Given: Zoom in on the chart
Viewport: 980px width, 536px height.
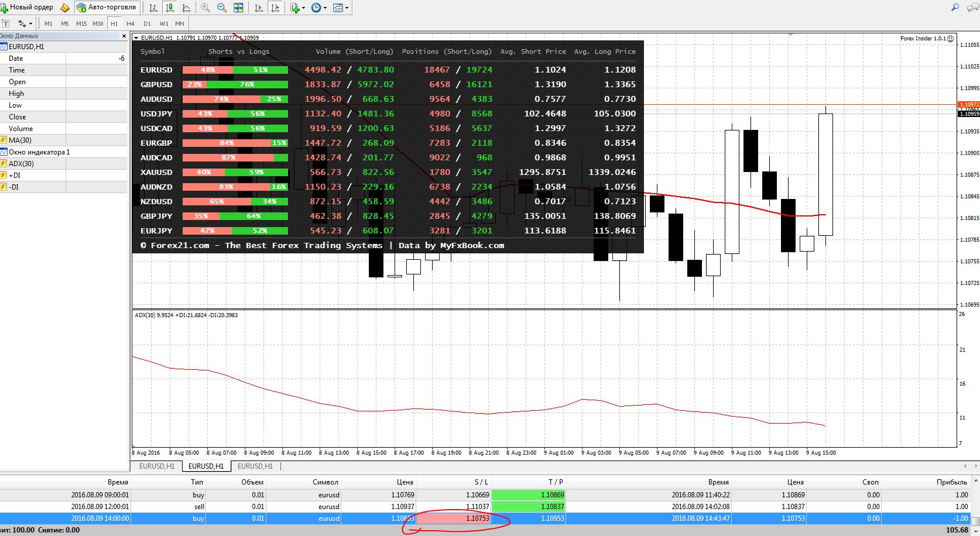Looking at the screenshot, I should coord(205,8).
